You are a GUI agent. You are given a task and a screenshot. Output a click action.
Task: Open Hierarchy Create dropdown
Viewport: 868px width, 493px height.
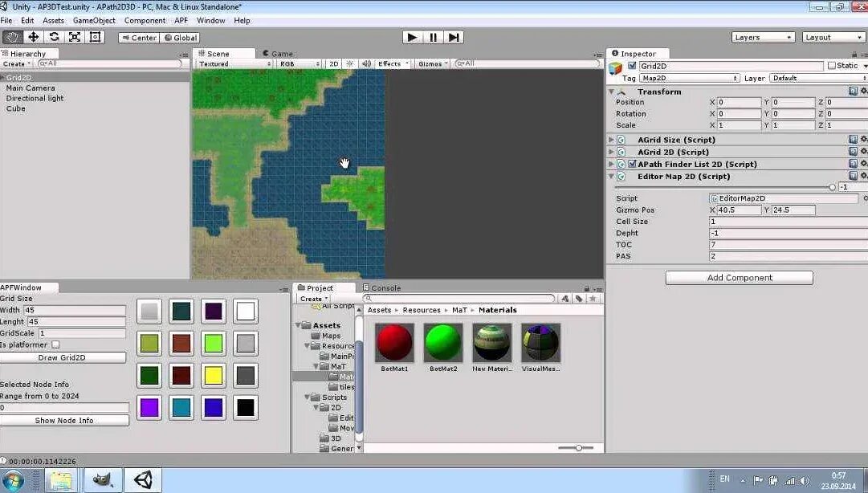[17, 64]
